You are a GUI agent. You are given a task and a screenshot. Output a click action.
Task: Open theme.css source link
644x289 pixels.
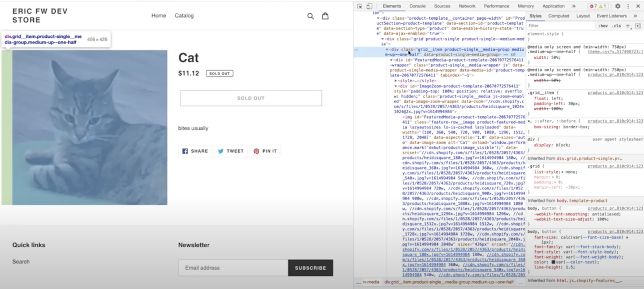[615, 52]
